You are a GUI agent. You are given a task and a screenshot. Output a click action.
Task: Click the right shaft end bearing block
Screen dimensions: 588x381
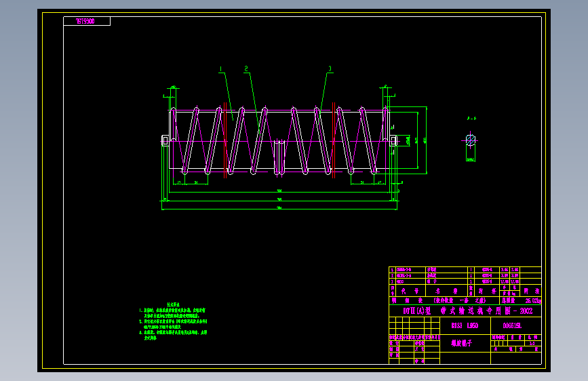coord(394,140)
